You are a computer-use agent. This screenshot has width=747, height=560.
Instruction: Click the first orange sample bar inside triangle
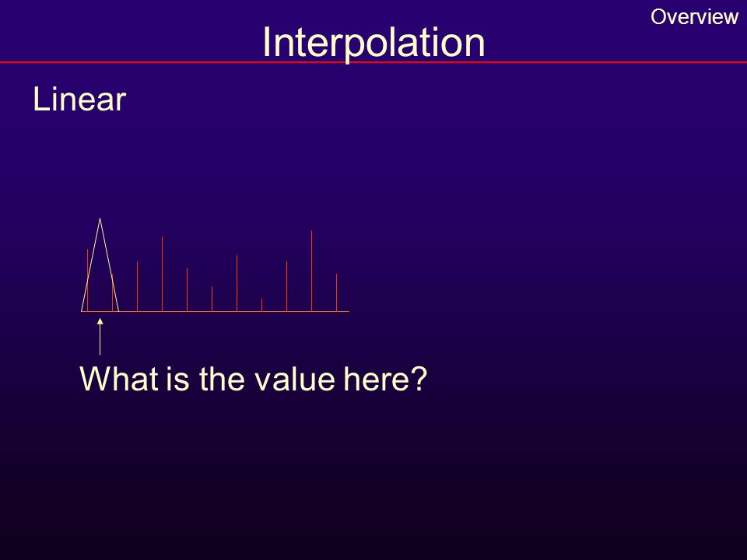pyautogui.click(x=88, y=280)
